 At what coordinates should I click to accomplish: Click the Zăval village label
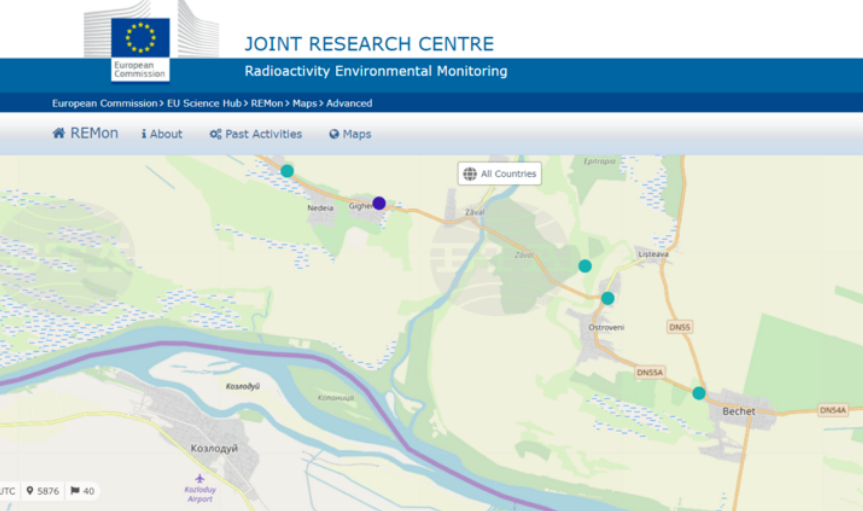475,212
